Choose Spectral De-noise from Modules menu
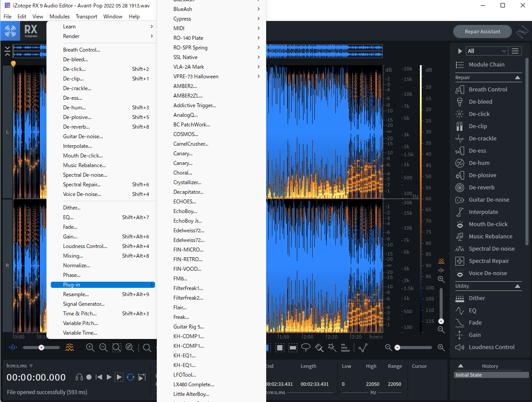The image size is (532, 402). [85, 175]
